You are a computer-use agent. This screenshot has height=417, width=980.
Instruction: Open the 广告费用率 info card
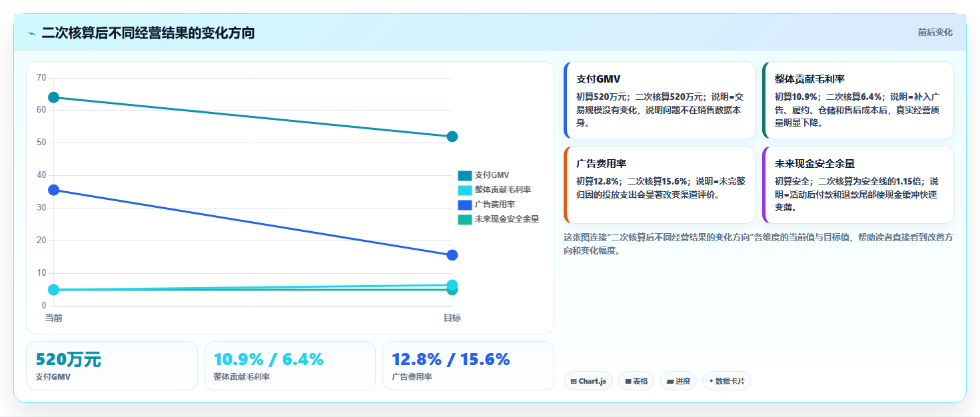pyautogui.click(x=660, y=185)
